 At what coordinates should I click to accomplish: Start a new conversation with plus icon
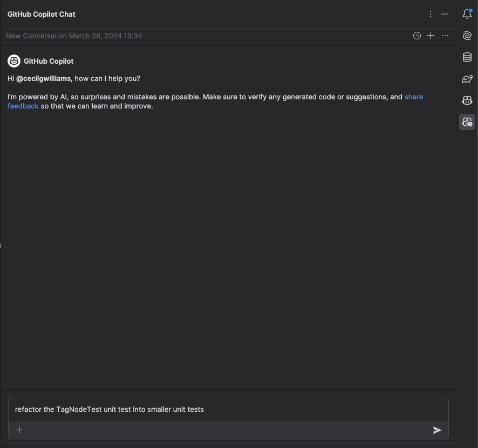coord(431,36)
